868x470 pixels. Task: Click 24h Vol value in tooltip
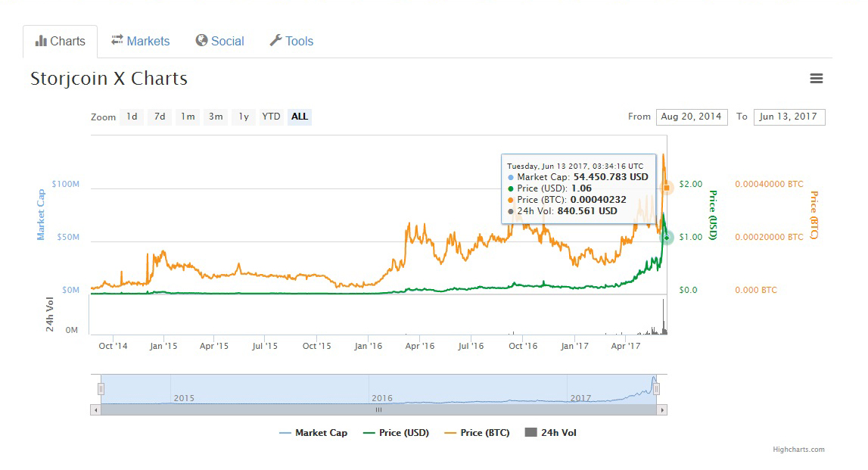pos(586,211)
